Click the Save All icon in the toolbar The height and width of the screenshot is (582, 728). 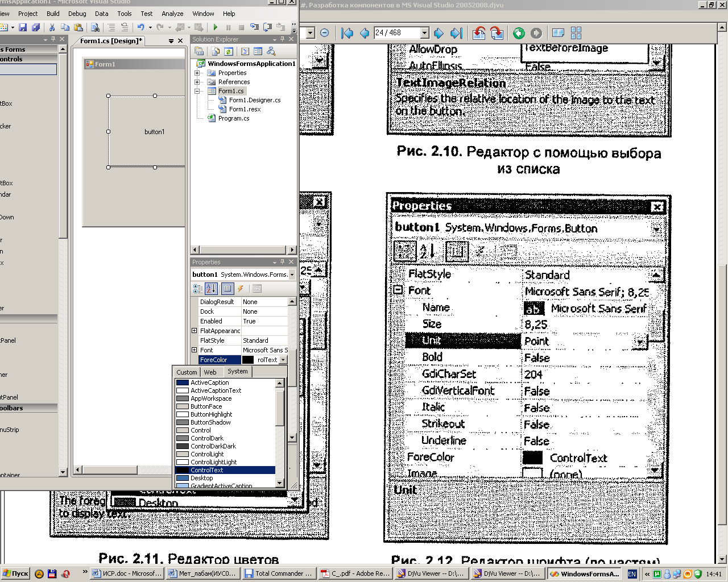pos(36,27)
